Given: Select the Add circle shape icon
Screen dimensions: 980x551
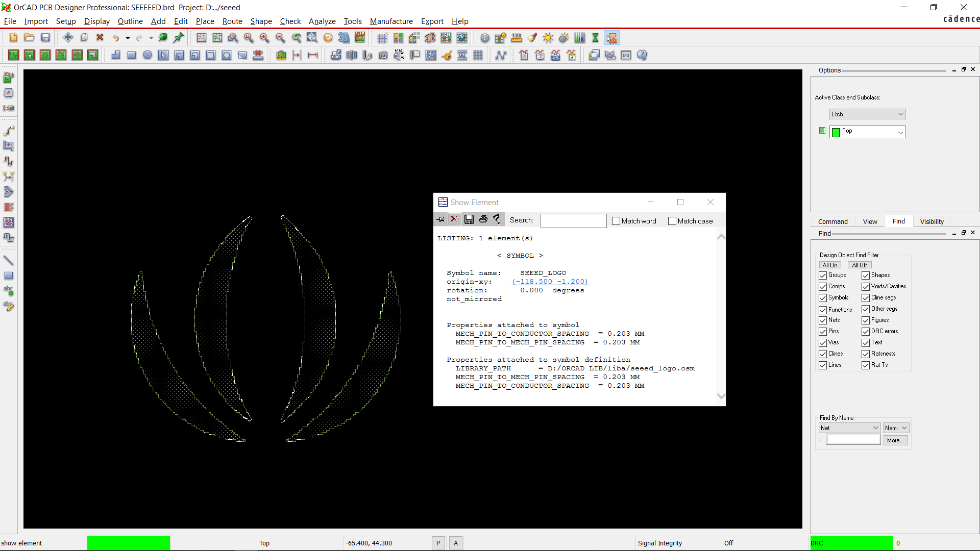Looking at the screenshot, I should tap(148, 55).
